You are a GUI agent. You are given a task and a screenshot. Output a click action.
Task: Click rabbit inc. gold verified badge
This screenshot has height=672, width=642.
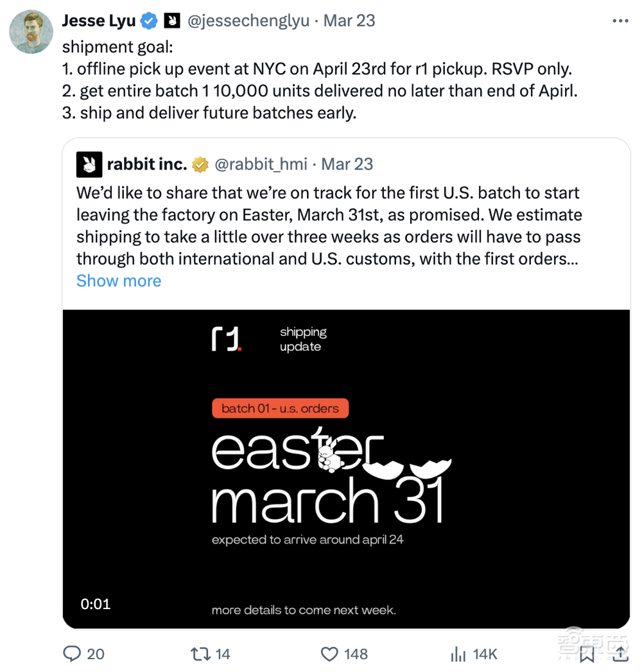coord(200,164)
